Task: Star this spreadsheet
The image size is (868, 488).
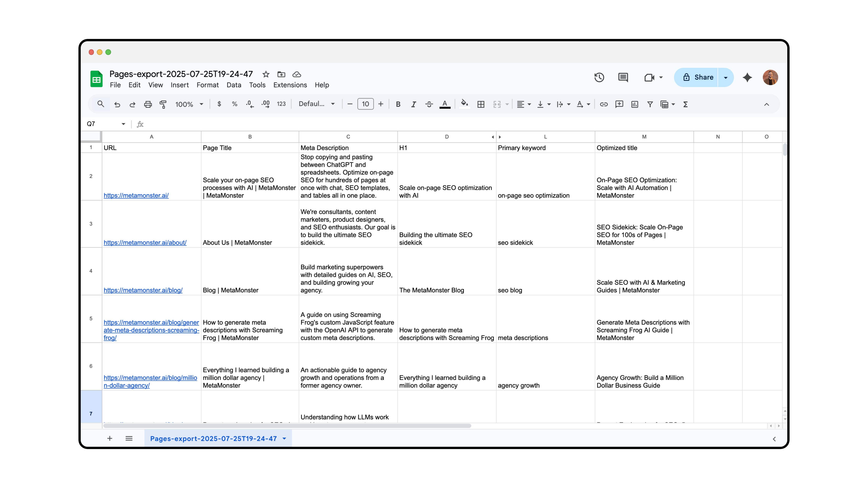Action: pyautogui.click(x=266, y=74)
